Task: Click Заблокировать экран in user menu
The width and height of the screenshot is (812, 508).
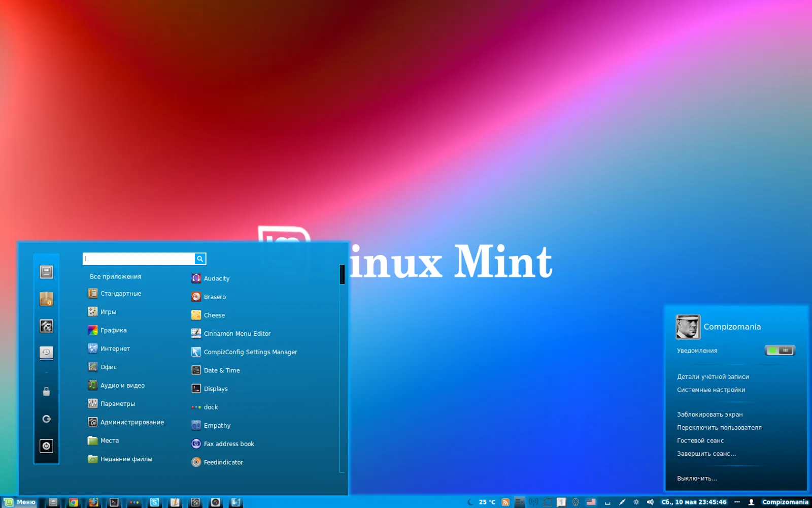Action: pyautogui.click(x=709, y=414)
